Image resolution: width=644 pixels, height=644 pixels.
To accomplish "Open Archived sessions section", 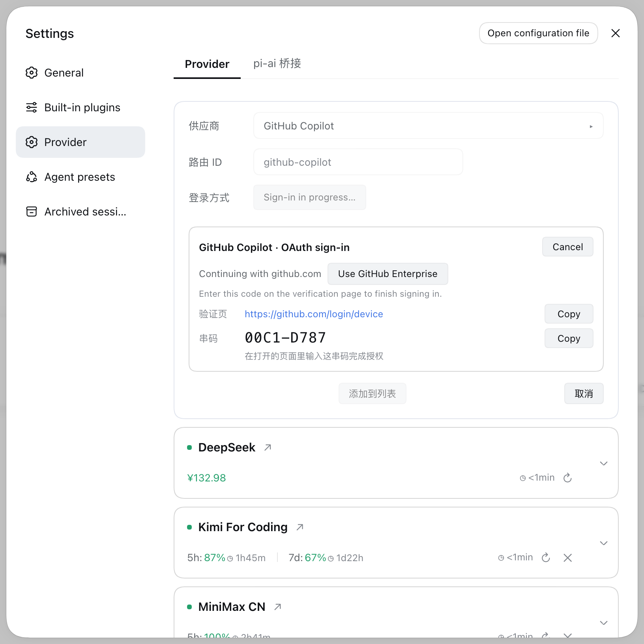I will [80, 212].
